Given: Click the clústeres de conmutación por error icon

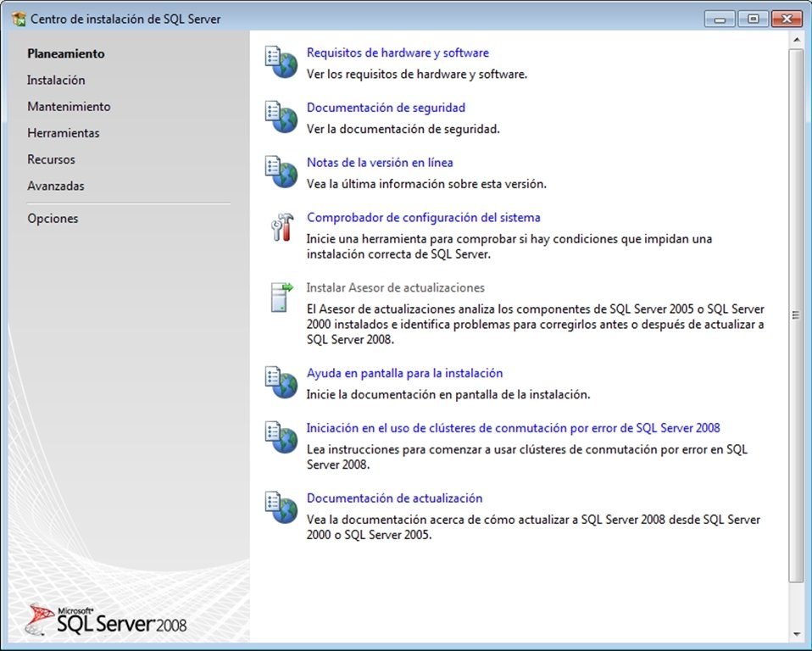Looking at the screenshot, I should pyautogui.click(x=281, y=437).
